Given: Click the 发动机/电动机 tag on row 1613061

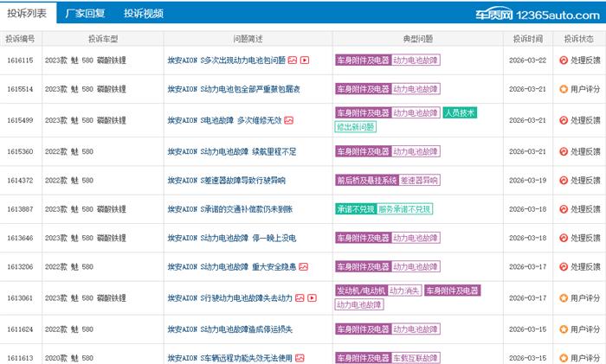Looking at the screenshot, I should point(359,291).
